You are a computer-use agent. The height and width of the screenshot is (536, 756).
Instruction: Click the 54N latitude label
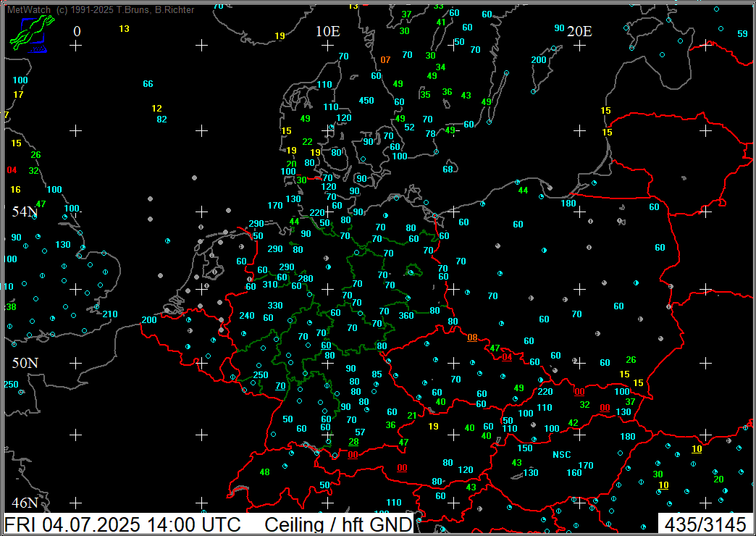[x=25, y=211]
